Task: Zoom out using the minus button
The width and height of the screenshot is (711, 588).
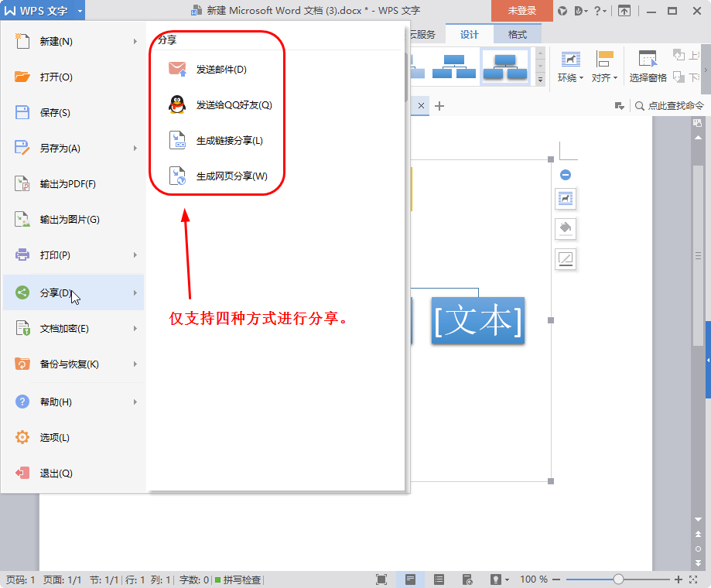Action: click(556, 579)
